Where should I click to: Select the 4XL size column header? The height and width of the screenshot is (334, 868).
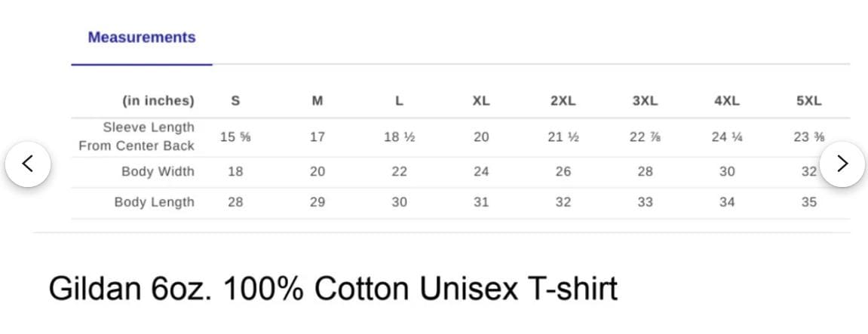pyautogui.click(x=727, y=101)
